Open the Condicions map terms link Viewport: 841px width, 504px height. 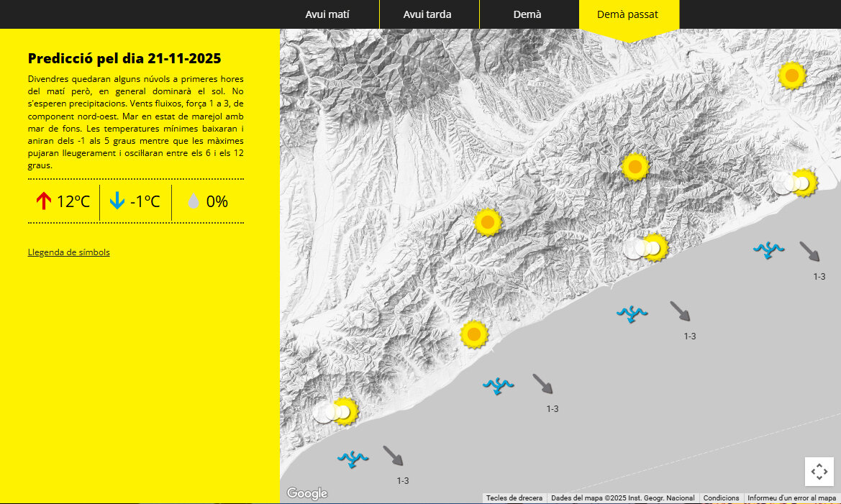tap(721, 498)
